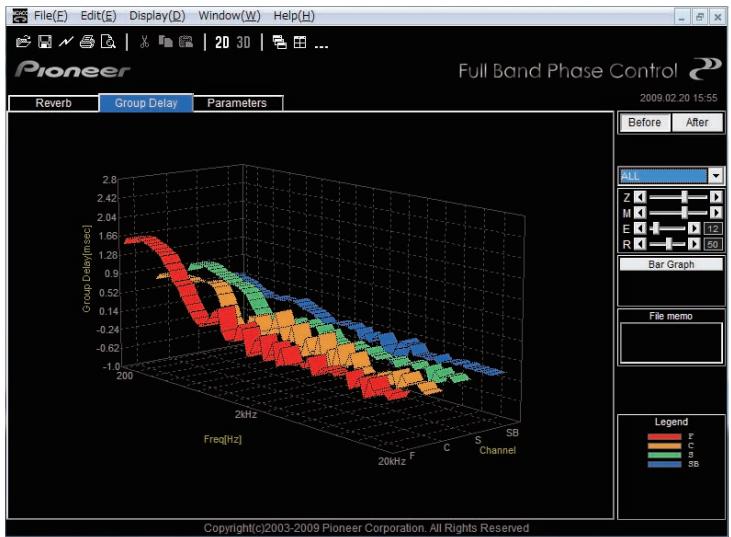731x537 pixels.
Task: Click inside the File memo text box
Action: click(671, 343)
